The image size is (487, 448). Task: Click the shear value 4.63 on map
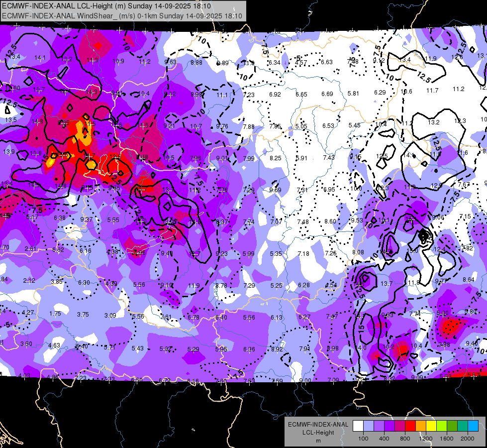coord(54,345)
